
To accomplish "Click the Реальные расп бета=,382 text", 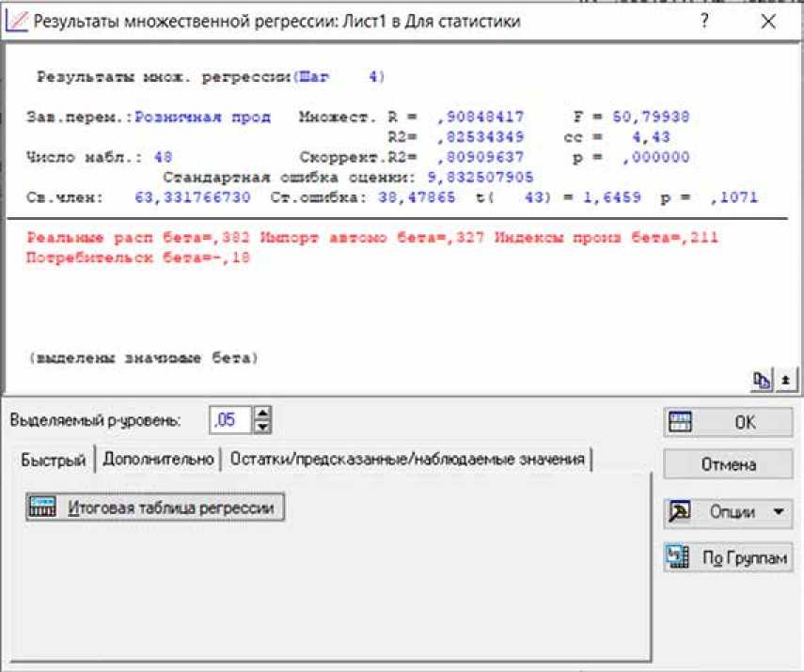I will coord(138,238).
